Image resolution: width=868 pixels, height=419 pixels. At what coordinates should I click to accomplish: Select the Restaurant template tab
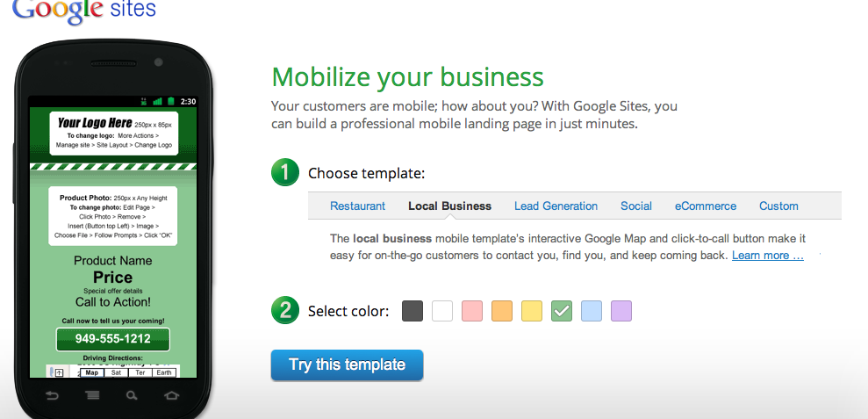click(x=357, y=206)
